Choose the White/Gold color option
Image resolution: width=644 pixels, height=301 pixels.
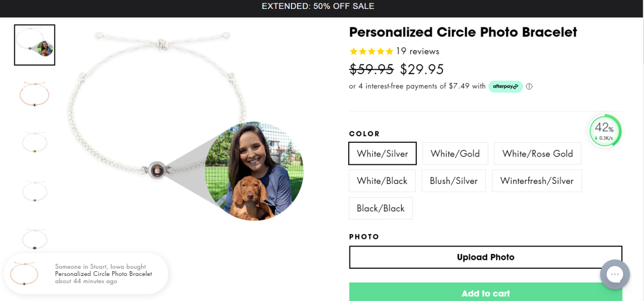pos(455,153)
